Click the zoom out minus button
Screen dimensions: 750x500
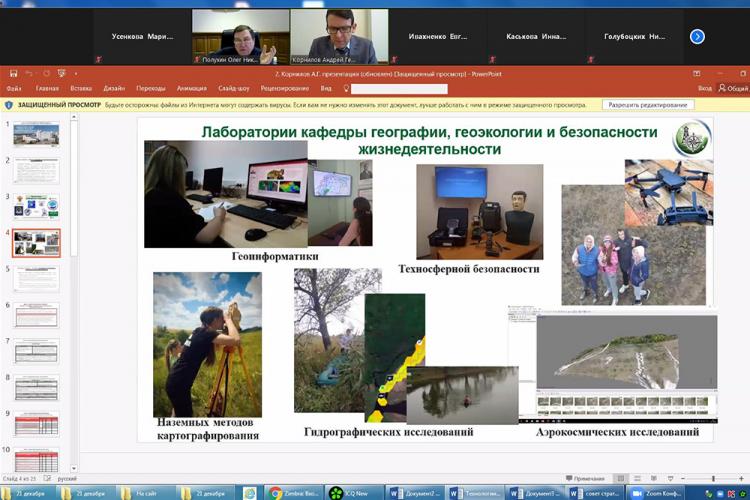click(683, 478)
